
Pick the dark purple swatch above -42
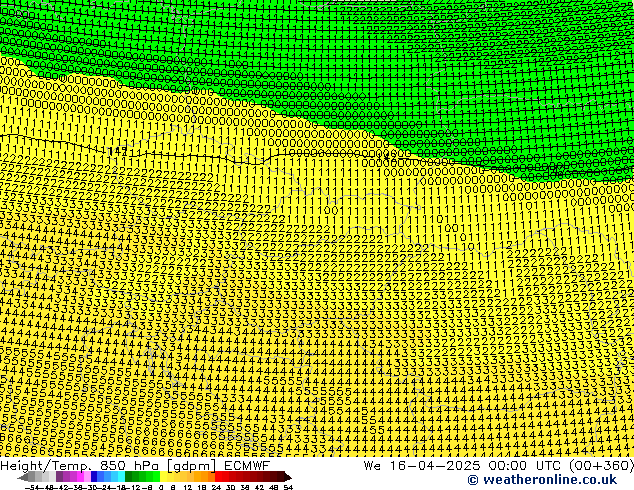click(x=59, y=477)
